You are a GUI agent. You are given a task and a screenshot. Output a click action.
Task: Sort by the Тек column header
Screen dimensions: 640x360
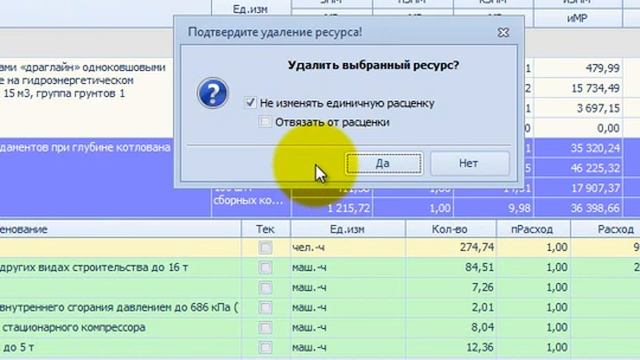tap(266, 229)
